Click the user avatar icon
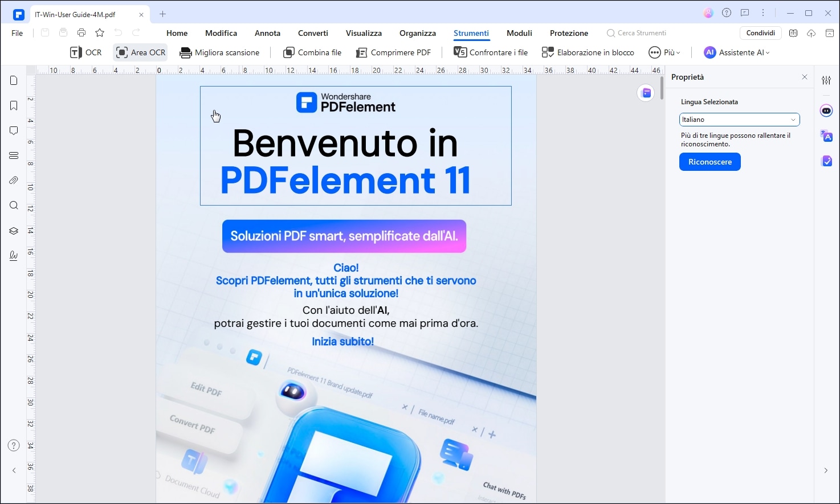The image size is (840, 504). pos(708,13)
